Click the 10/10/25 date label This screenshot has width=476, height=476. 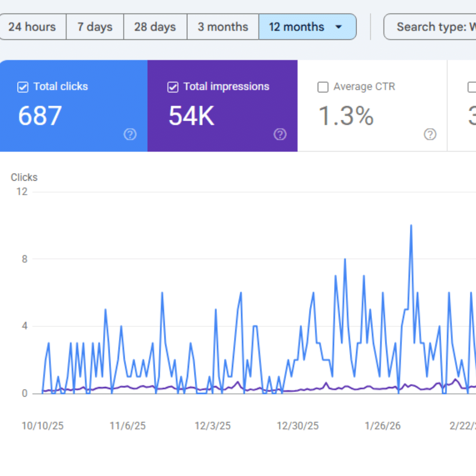pyautogui.click(x=42, y=426)
